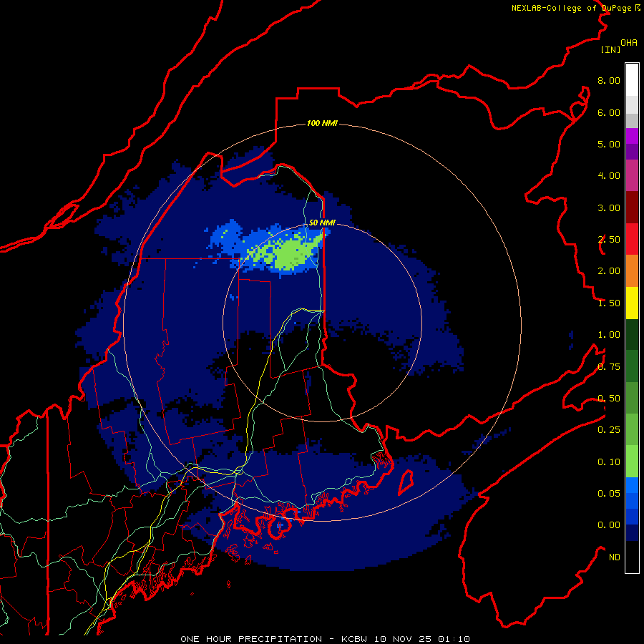Select the yellow swatch in the legend
The image size is (644, 644).
(632, 303)
